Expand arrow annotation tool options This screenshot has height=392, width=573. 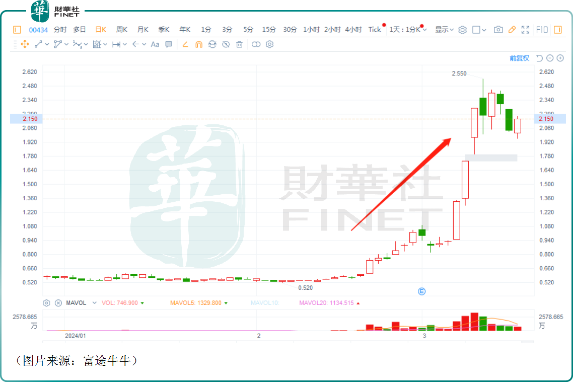coord(145,44)
